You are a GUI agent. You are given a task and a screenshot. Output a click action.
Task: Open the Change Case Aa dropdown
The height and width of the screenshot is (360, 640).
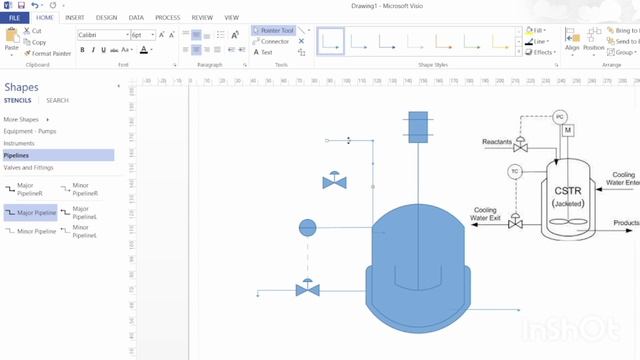point(127,50)
